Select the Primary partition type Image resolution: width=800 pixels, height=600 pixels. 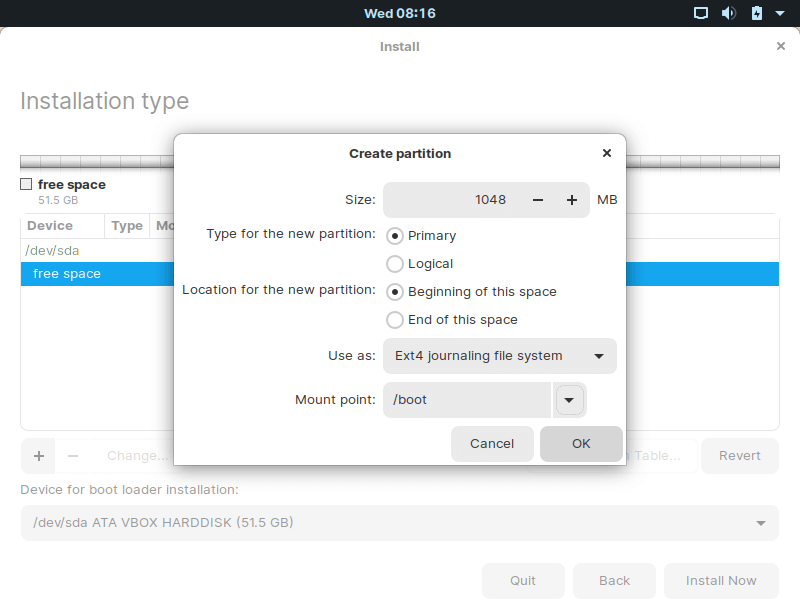(395, 236)
